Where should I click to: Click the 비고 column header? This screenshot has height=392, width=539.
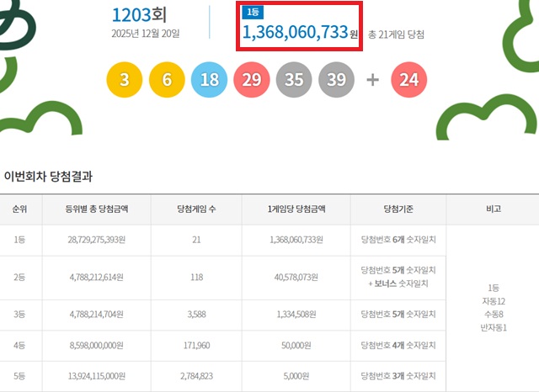(492, 209)
